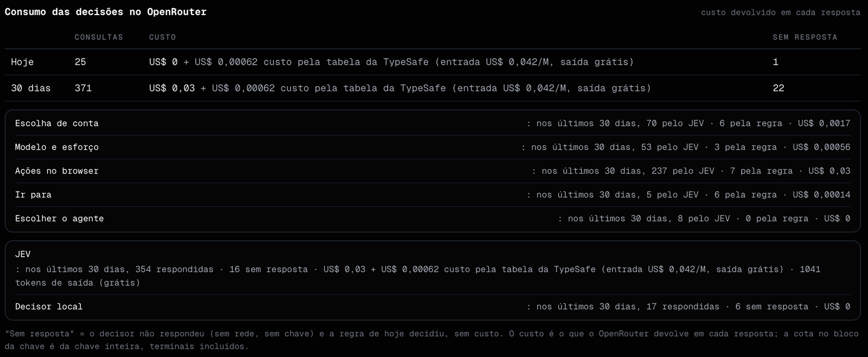The height and width of the screenshot is (357, 868).
Task: Select the 'Modelo e esforço' row
Action: [433, 147]
